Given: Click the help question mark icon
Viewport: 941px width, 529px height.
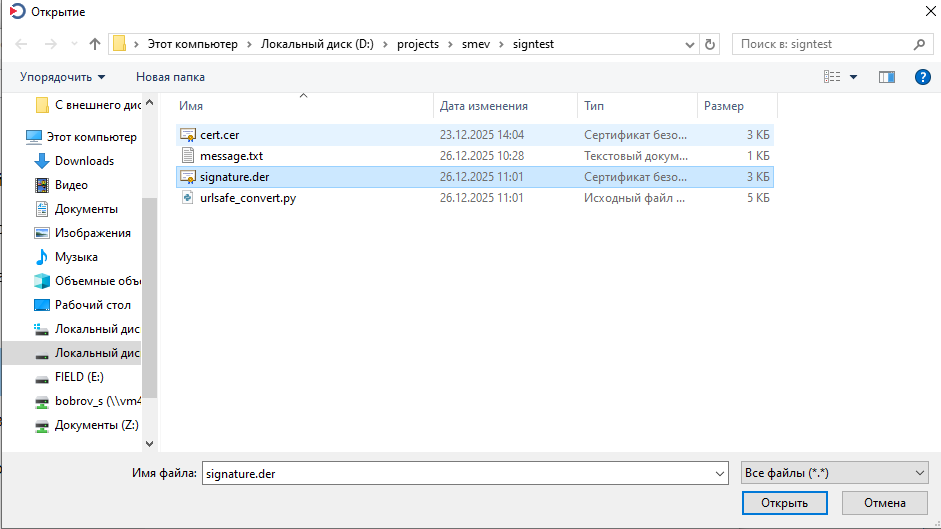Looking at the screenshot, I should 922,77.
